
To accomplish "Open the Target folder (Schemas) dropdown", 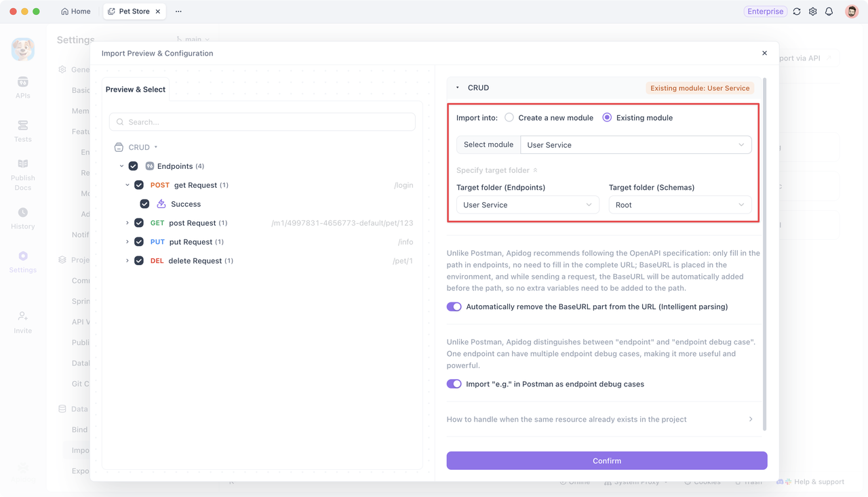I will (679, 205).
